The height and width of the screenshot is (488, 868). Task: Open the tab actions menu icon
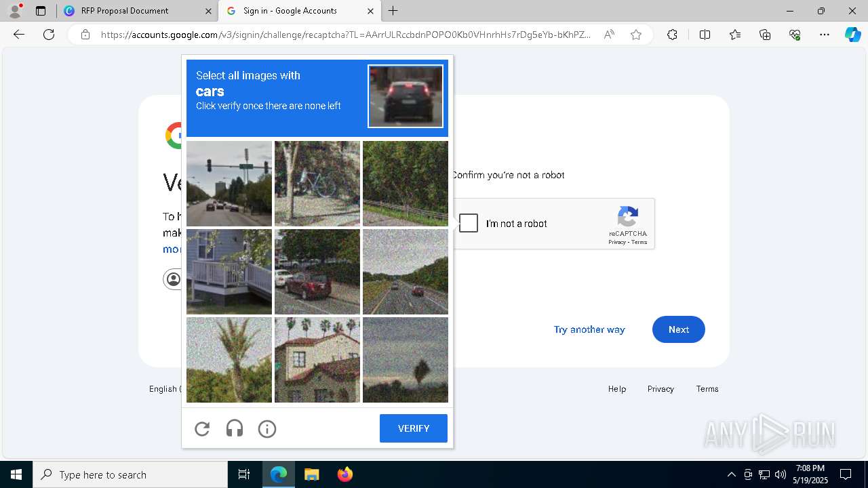(x=41, y=11)
